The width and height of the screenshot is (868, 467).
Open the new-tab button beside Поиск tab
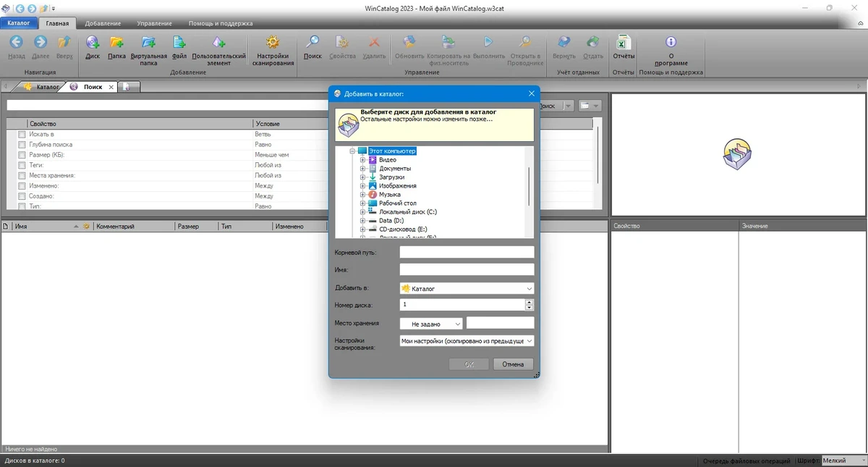coord(127,87)
